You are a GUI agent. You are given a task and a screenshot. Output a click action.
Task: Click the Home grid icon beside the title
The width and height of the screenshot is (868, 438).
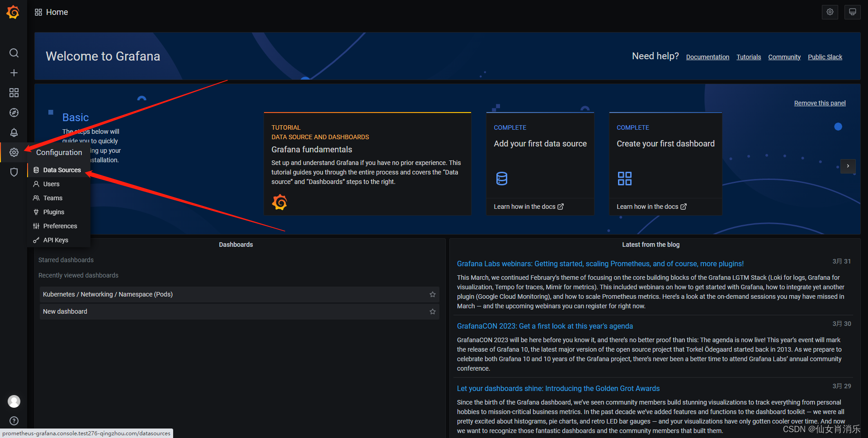click(x=38, y=12)
